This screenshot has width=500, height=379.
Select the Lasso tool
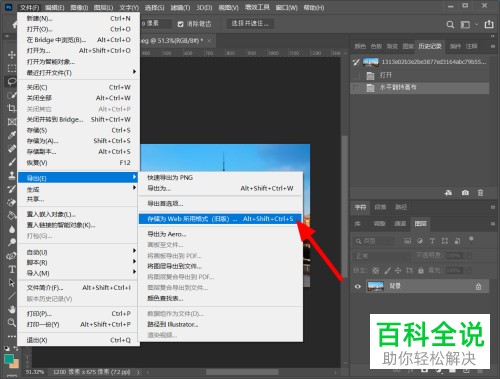pyautogui.click(x=12, y=81)
